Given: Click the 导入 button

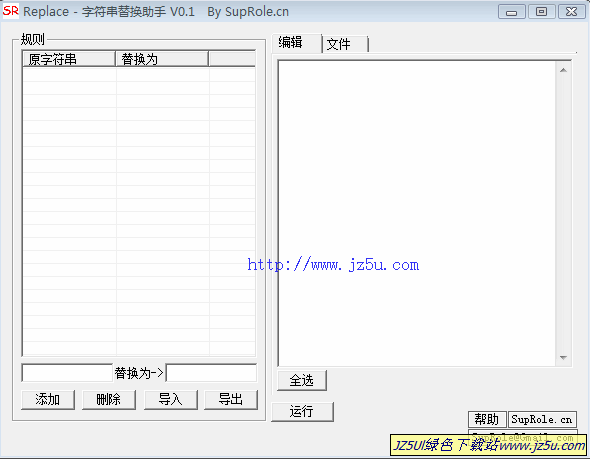Looking at the screenshot, I should coord(170,399).
